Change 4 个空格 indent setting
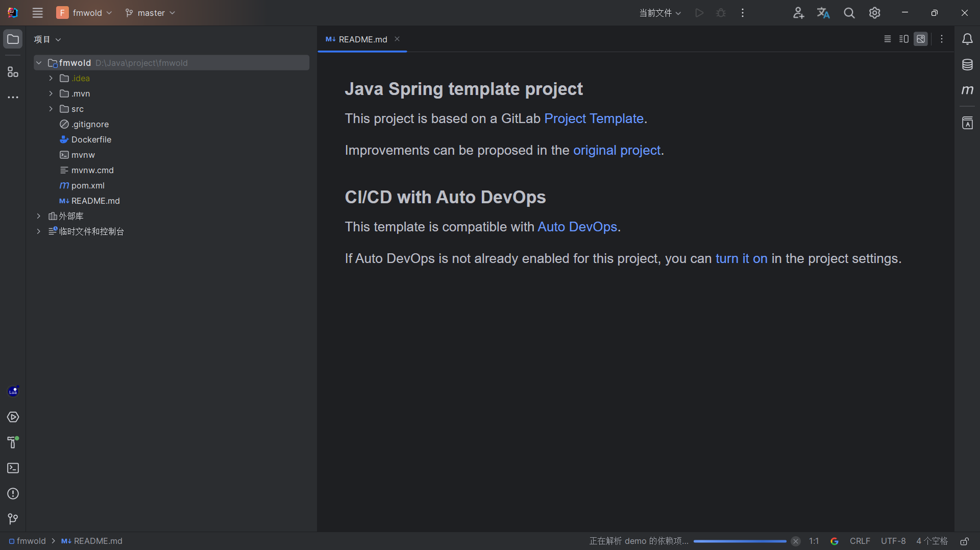980x550 pixels. (x=932, y=541)
